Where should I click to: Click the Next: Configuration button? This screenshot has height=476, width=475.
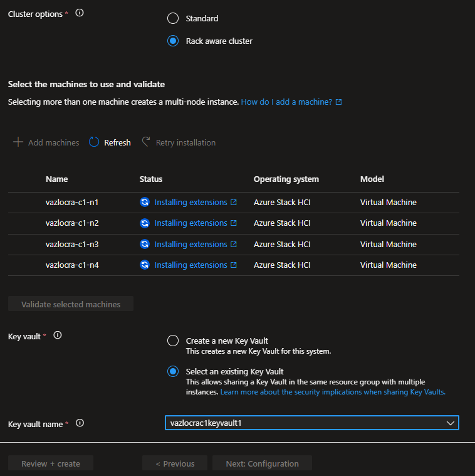pos(262,463)
